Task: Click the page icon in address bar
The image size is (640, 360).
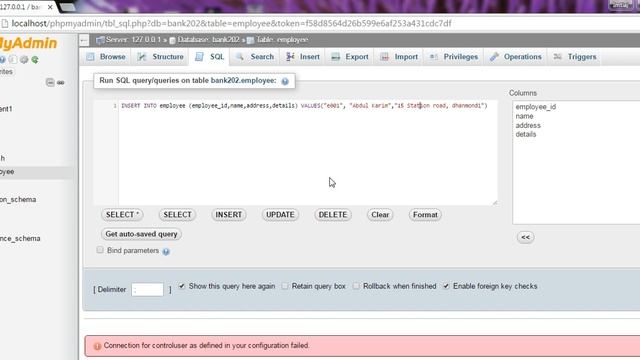Action: tap(4, 23)
